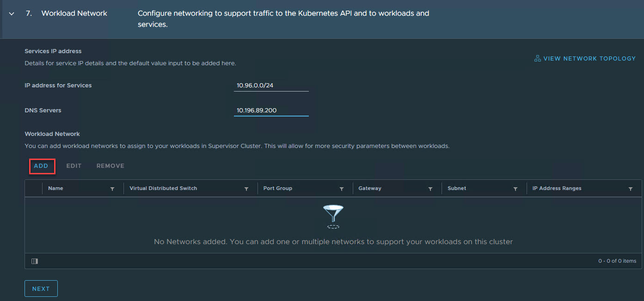Click the REMOVE button
The width and height of the screenshot is (644, 301).
(110, 166)
